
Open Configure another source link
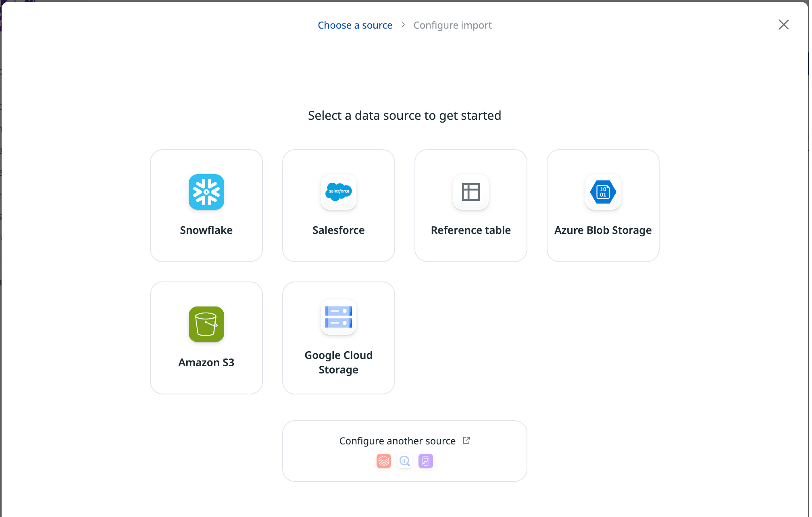[x=397, y=441]
